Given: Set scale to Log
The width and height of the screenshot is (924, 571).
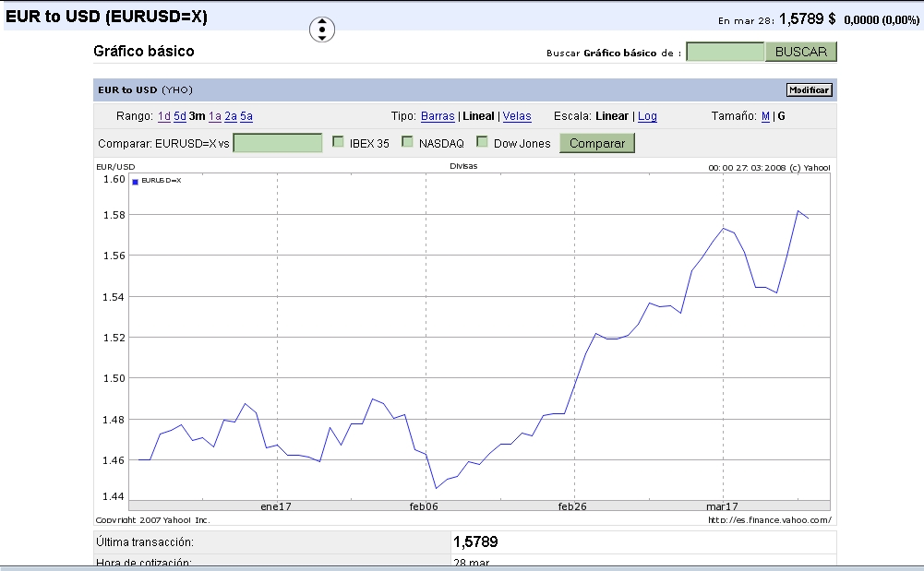Looking at the screenshot, I should [x=647, y=116].
